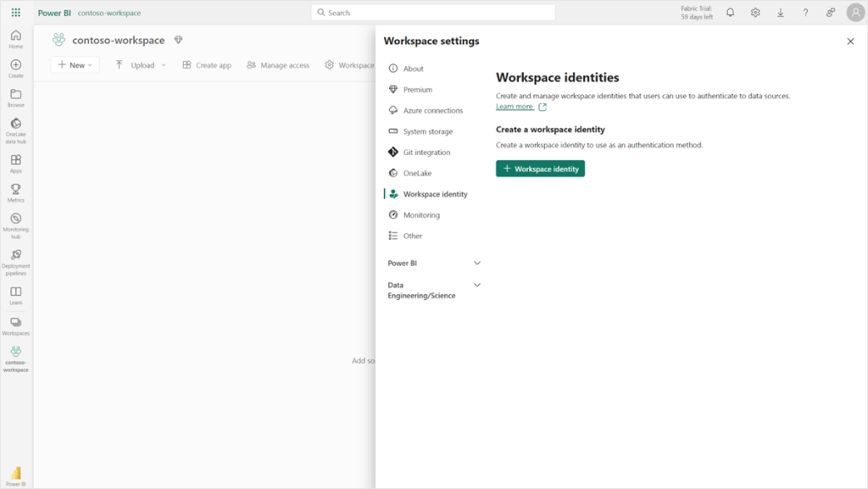Select Azure connections settings tab
This screenshot has height=489, width=868.
tap(432, 111)
